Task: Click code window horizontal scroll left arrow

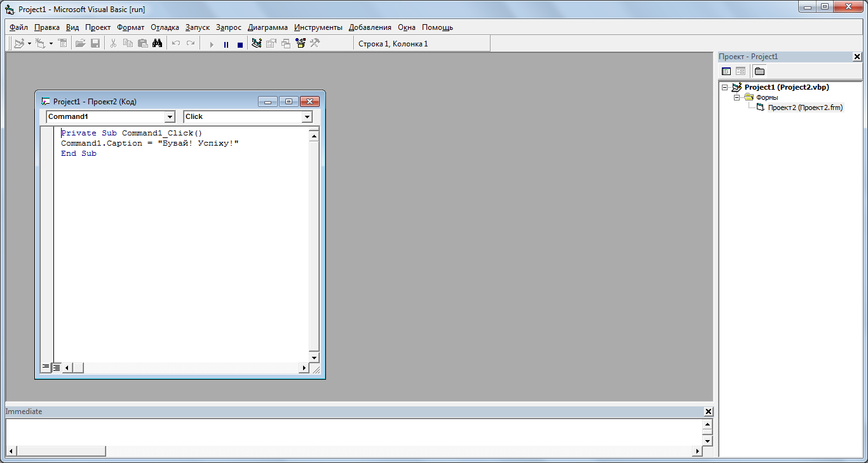Action: (67, 368)
